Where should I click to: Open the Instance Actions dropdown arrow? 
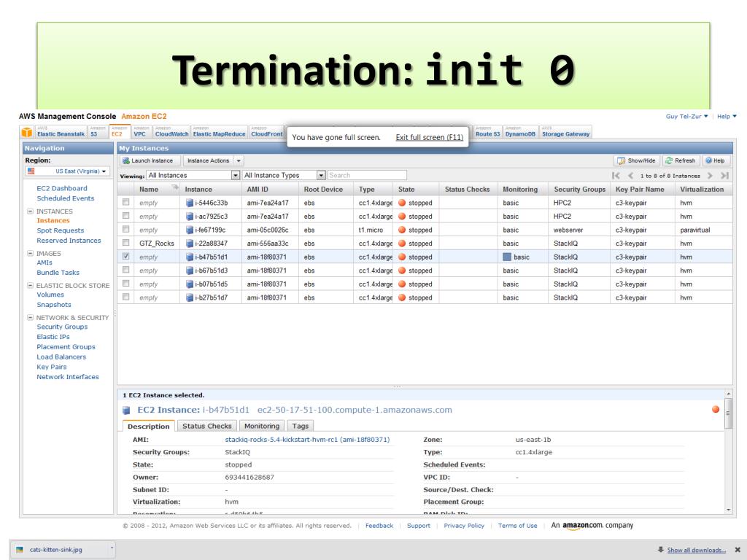tap(239, 161)
